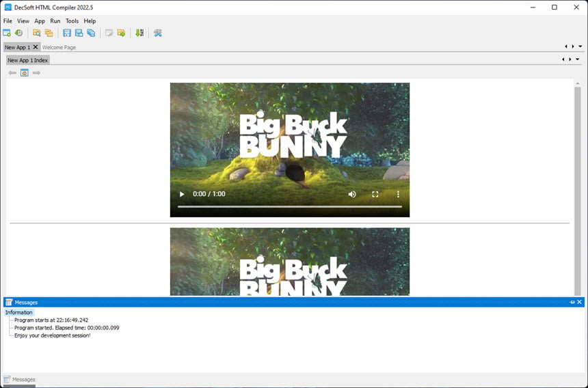The image size is (588, 388).
Task: Click the compile green-arrow binary icon
Action: click(x=139, y=33)
